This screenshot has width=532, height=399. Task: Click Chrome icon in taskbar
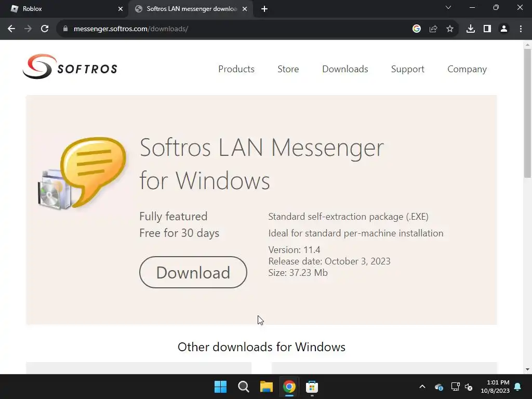[289, 387]
